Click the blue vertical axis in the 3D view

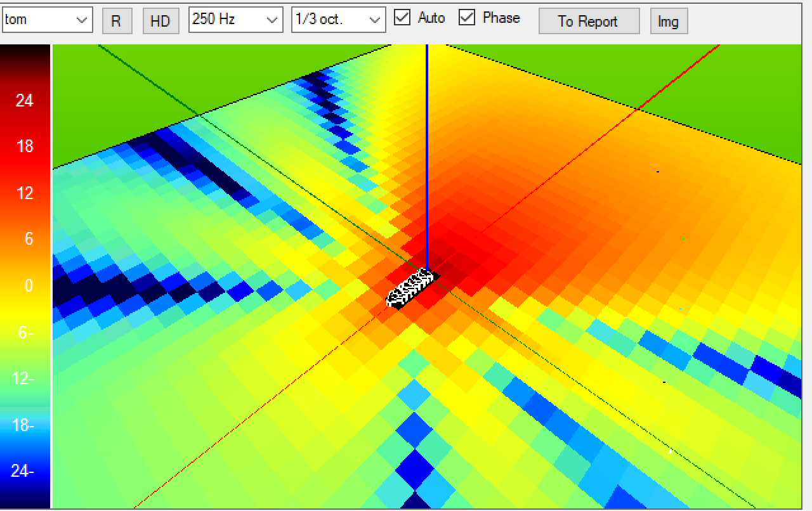[x=427, y=158]
